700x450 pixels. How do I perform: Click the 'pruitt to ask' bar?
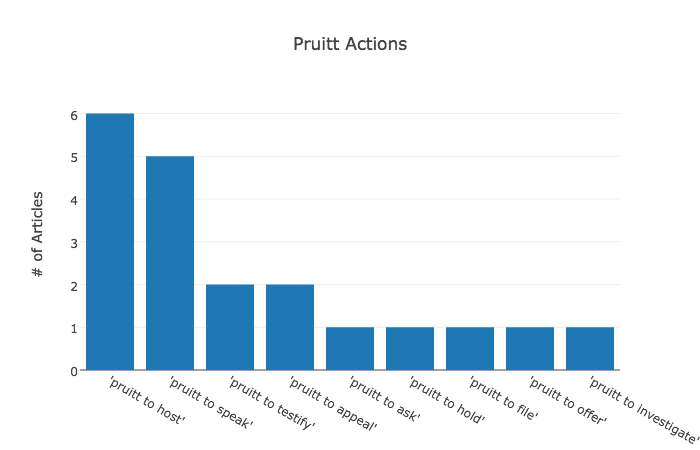tap(350, 349)
